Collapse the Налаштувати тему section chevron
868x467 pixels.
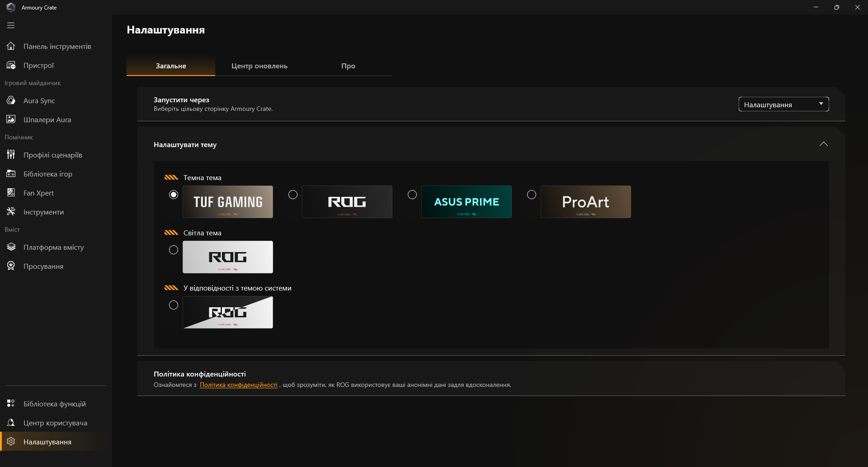click(823, 144)
